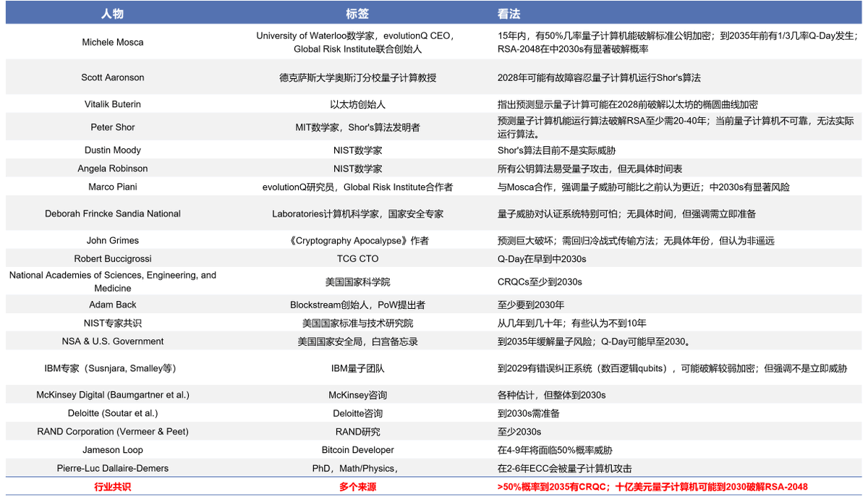Click 美国国家标准与技术研究院 cell
The width and height of the screenshot is (868, 497).
[x=357, y=323]
